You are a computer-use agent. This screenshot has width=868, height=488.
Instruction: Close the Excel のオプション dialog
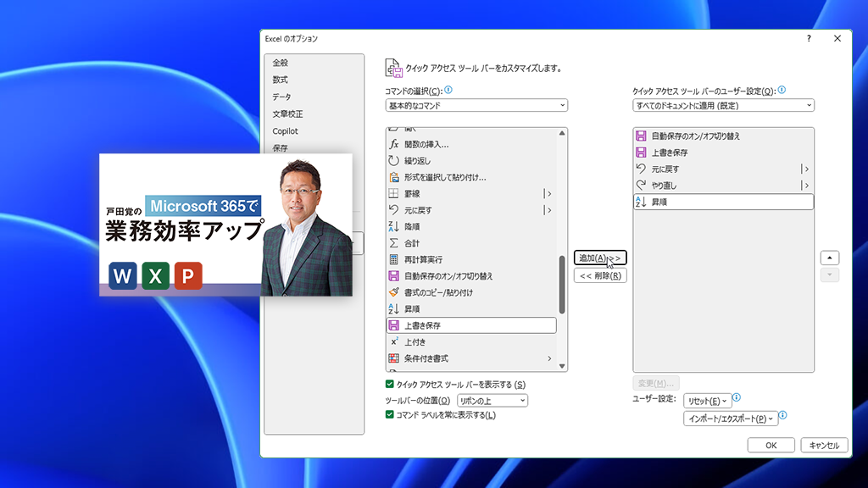pyautogui.click(x=837, y=38)
